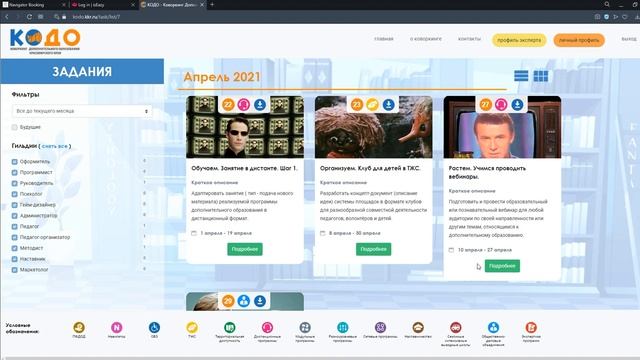The width and height of the screenshot is (640, 360).
Task: Reload the page with the browser refresh button
Action: (x=29, y=17)
